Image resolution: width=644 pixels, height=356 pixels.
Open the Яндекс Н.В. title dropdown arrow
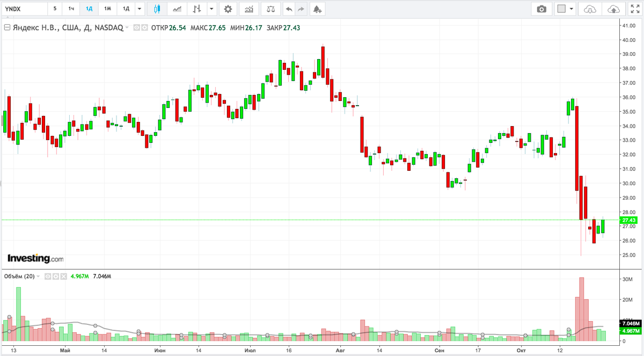coord(127,27)
